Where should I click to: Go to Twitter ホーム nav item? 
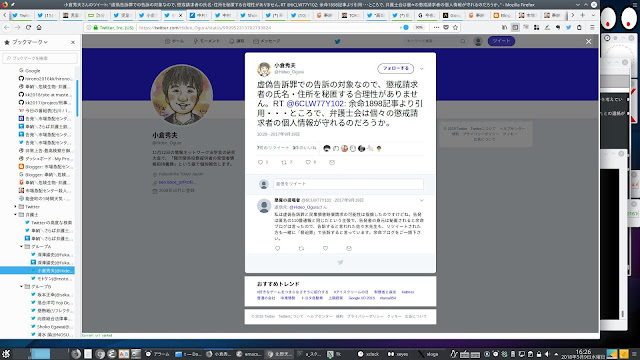coord(174,41)
